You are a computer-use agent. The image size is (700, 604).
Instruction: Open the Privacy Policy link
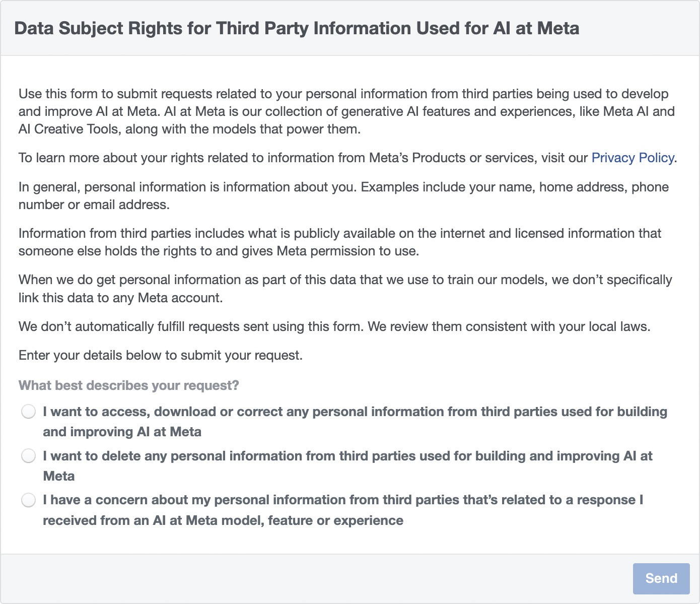(x=633, y=158)
